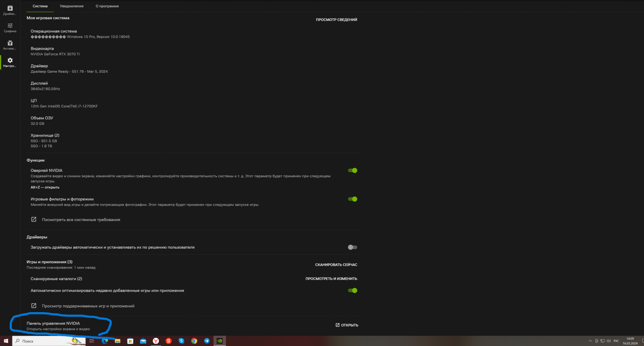Click the external-link icon beside system requirements
The image size is (644, 346).
coord(34,219)
